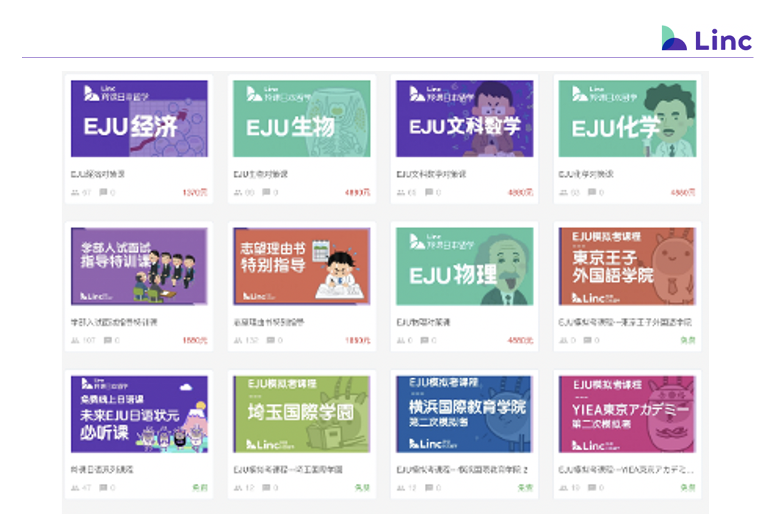The height and width of the screenshot is (532, 773).
Task: Click green 免费 label on 横浜国際教育学院 card
Action: (x=525, y=488)
